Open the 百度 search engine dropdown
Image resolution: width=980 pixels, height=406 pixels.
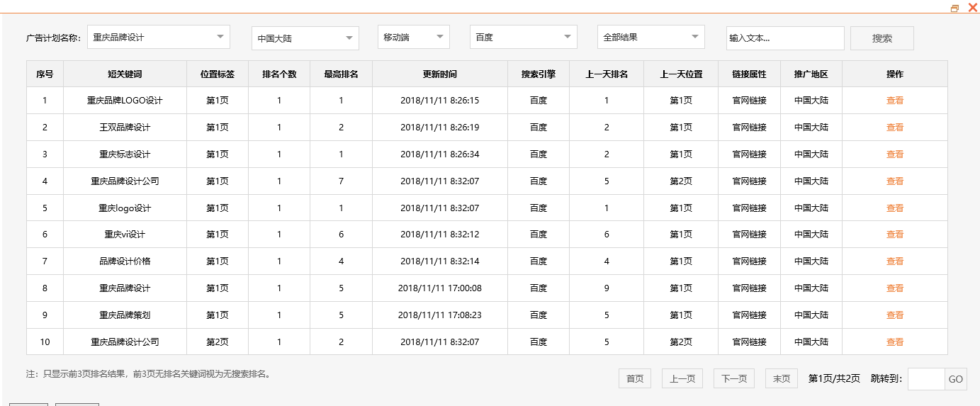524,37
